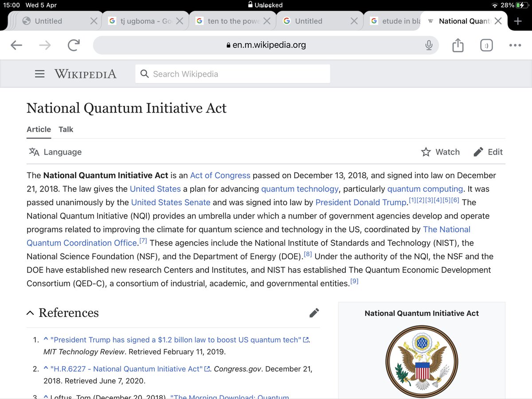Open the tab switcher smiley button

[486, 45]
